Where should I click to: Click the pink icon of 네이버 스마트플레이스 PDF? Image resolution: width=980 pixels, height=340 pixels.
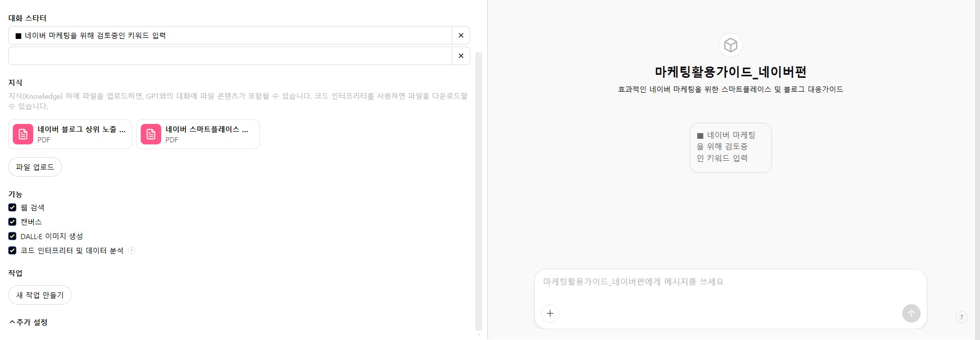coord(151,134)
